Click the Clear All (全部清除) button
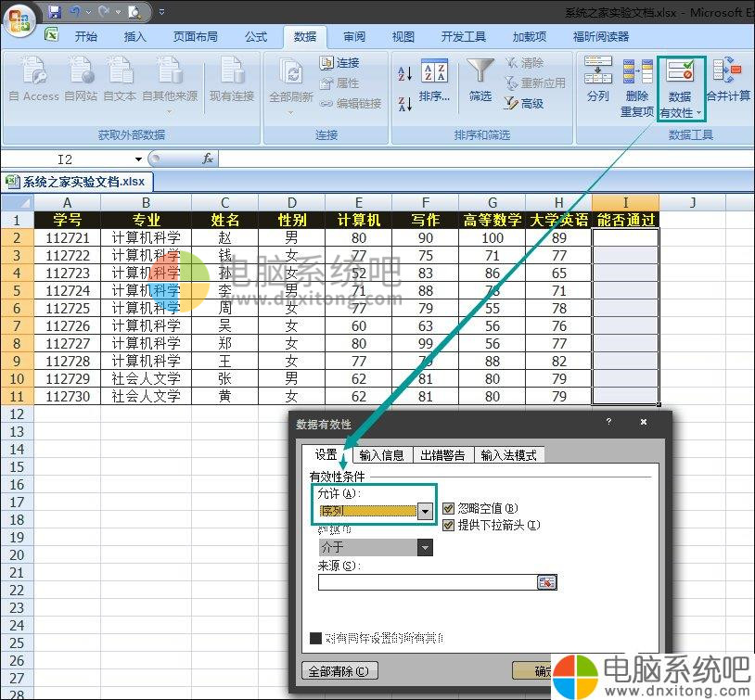 click(340, 670)
